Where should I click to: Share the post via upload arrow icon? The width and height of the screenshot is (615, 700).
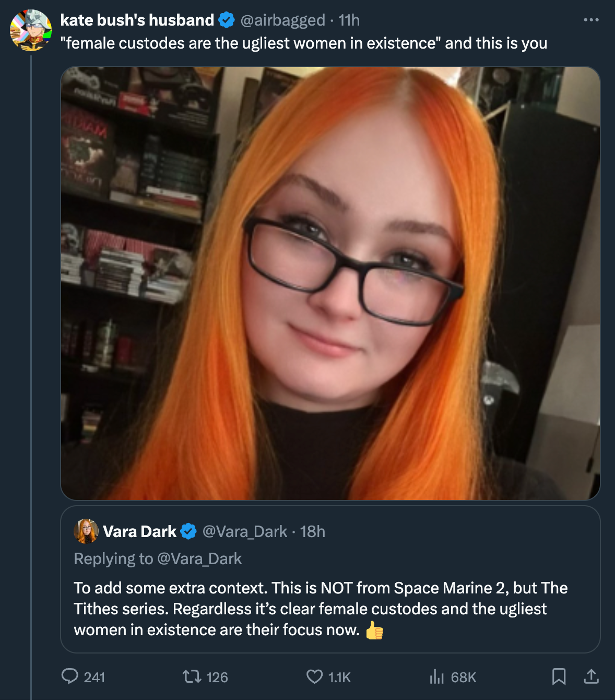(x=591, y=676)
